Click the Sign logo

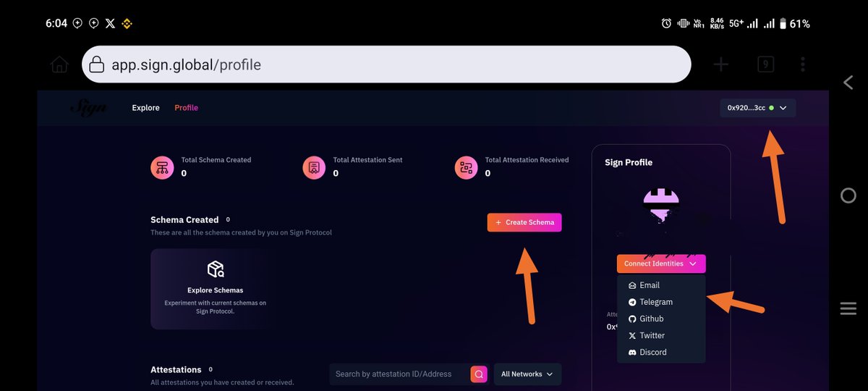pyautogui.click(x=88, y=108)
